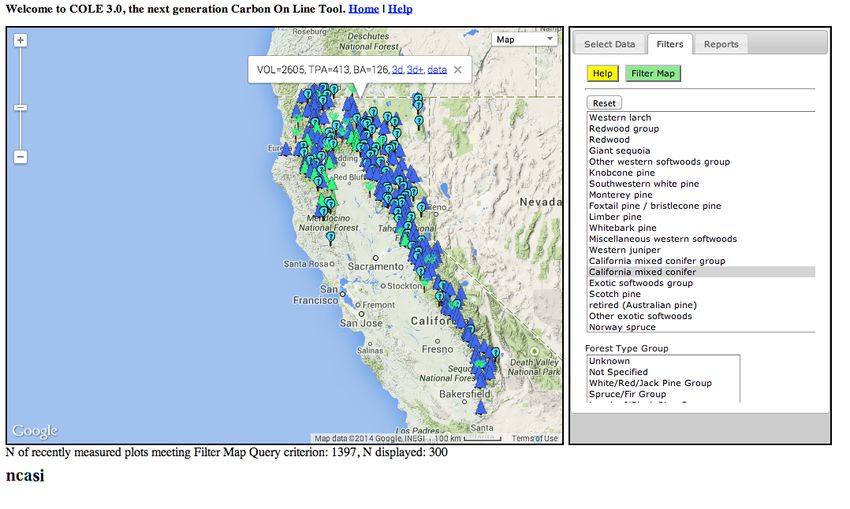Select retired (Australian pine) entry
The width and height of the screenshot is (850, 509).
(701, 305)
